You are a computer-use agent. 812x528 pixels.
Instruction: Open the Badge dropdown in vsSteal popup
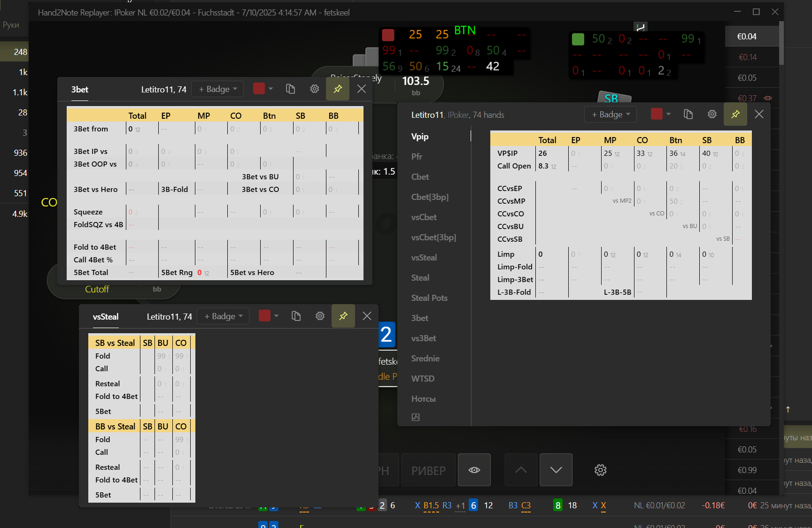(224, 316)
